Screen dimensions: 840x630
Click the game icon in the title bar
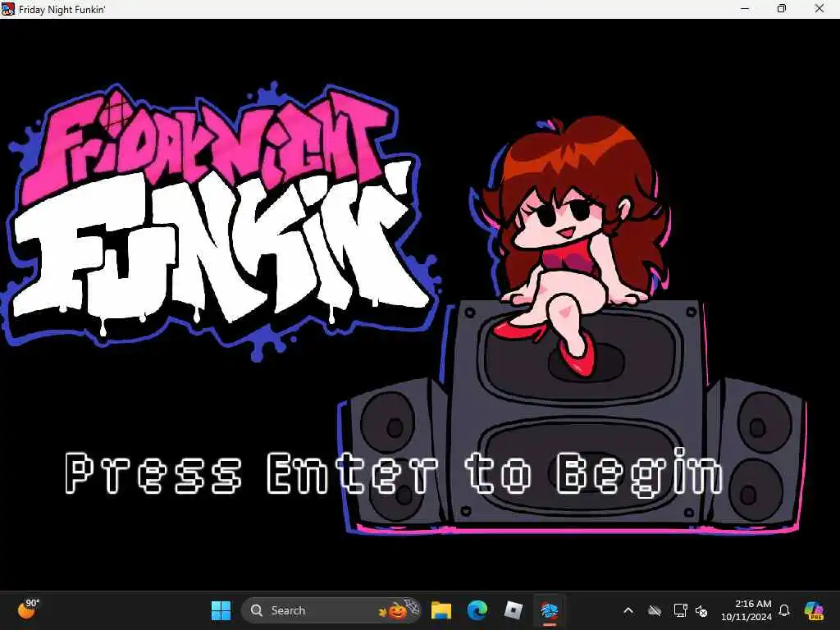[x=8, y=8]
